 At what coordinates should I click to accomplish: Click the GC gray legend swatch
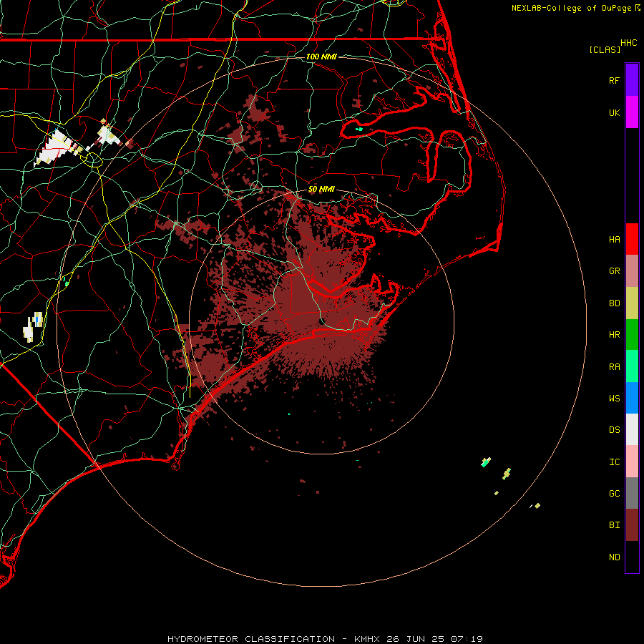point(632,493)
